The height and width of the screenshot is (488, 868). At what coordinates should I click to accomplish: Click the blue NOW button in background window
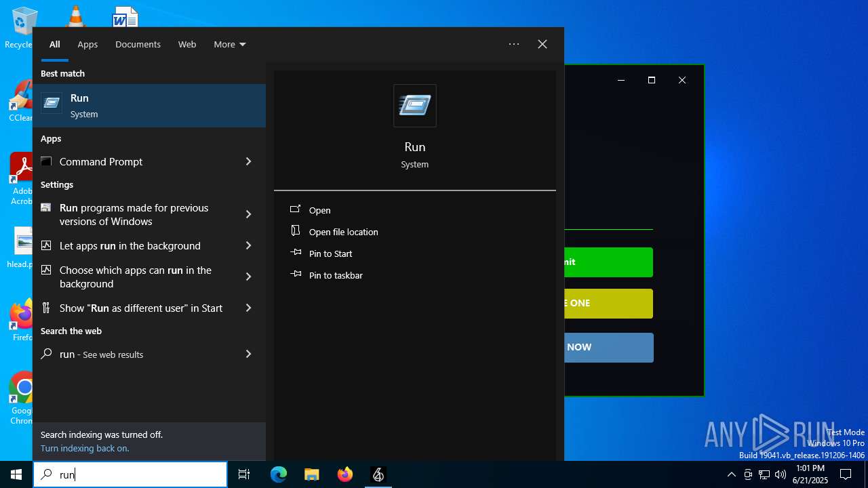608,347
